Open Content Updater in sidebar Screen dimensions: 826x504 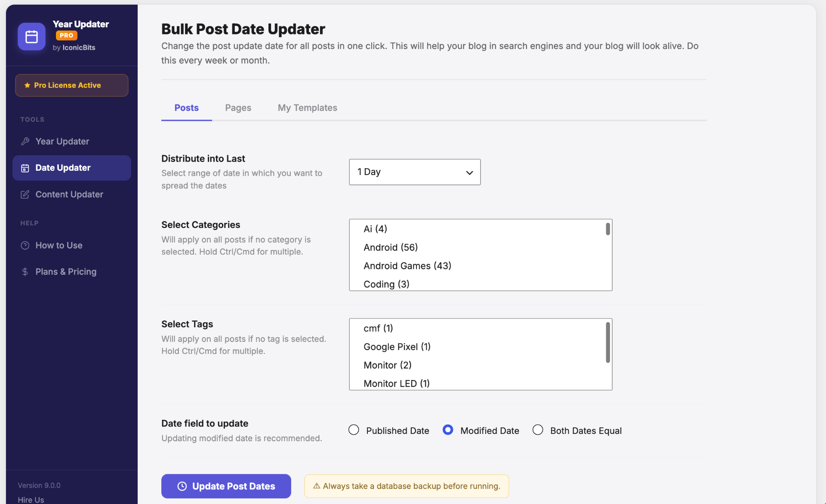tap(71, 194)
